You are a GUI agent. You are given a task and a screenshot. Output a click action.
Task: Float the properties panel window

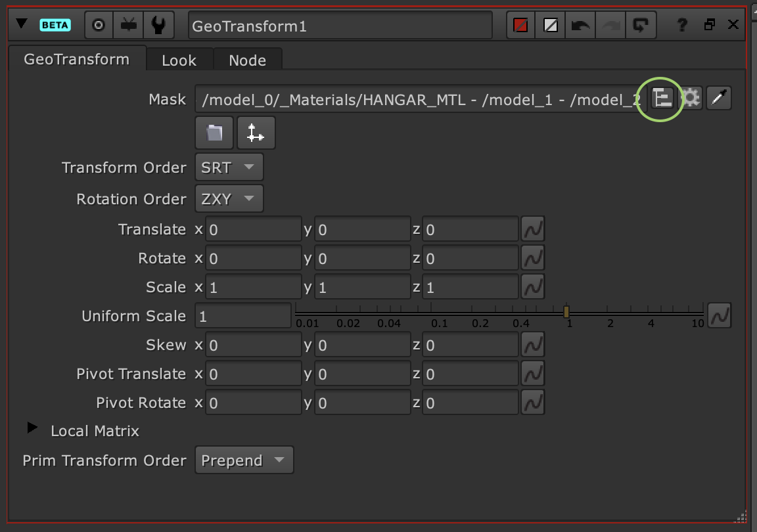point(709,25)
